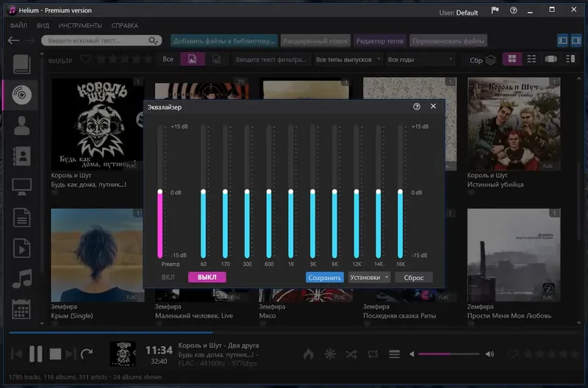Open the contact card icon in the sidebar
The height and width of the screenshot is (388, 588).
pos(22,156)
